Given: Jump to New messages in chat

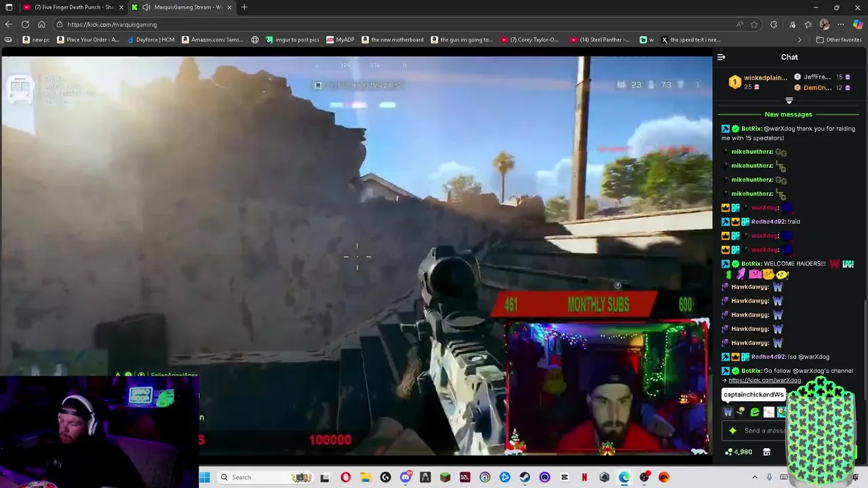Looking at the screenshot, I should pyautogui.click(x=788, y=115).
